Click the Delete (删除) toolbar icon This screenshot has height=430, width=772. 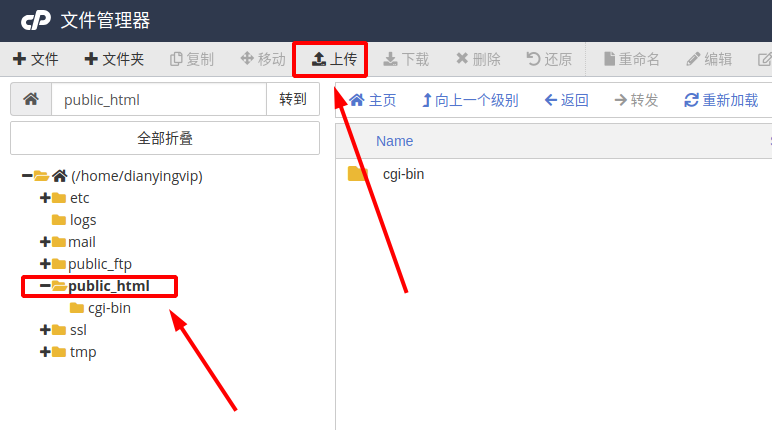(x=462, y=59)
